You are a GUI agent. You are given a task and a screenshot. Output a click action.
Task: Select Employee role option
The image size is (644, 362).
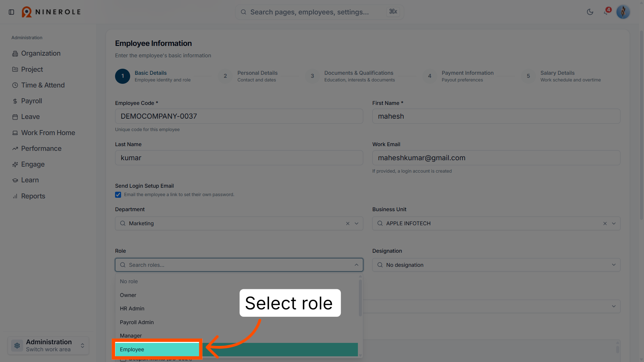236,350
